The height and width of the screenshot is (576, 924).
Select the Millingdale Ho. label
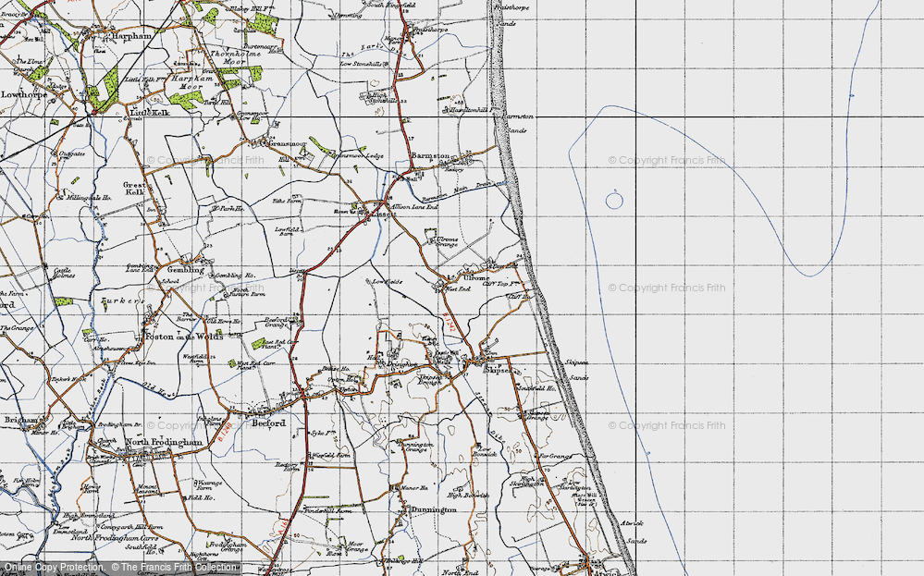(89, 198)
